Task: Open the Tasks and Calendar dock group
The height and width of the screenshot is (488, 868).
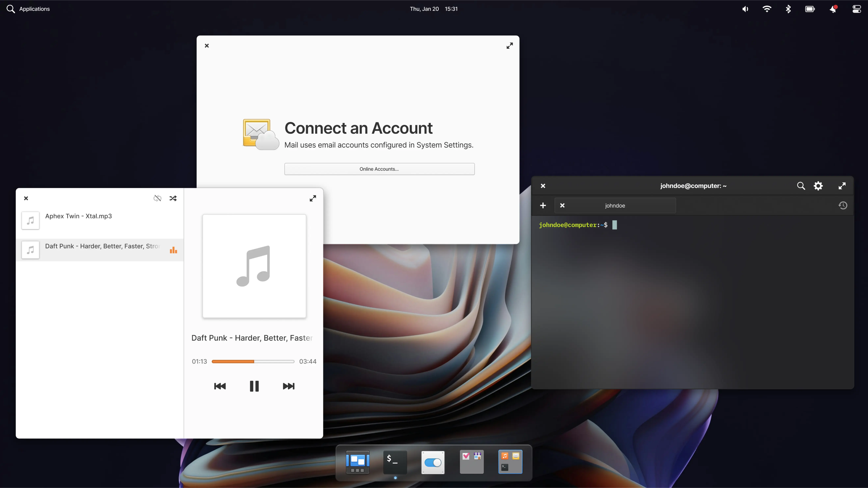Action: 472,462
